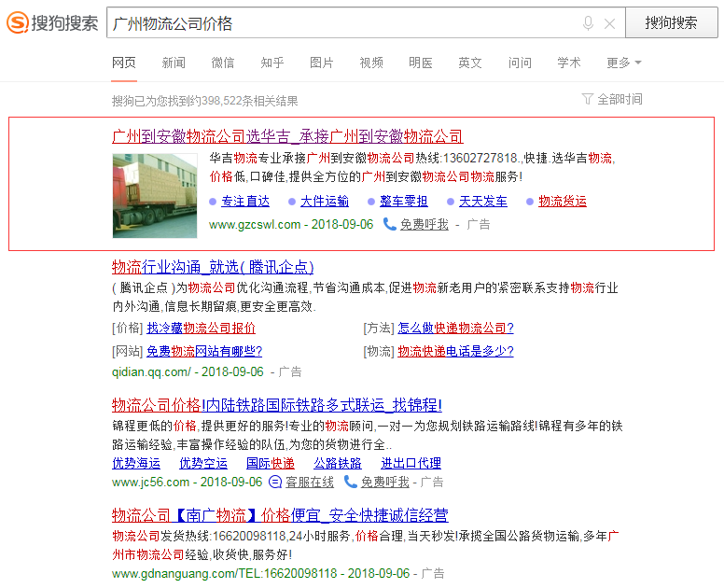Screen dimensions: 724x588
Task: Open 免费物流网站有哪些? link
Action: [204, 351]
